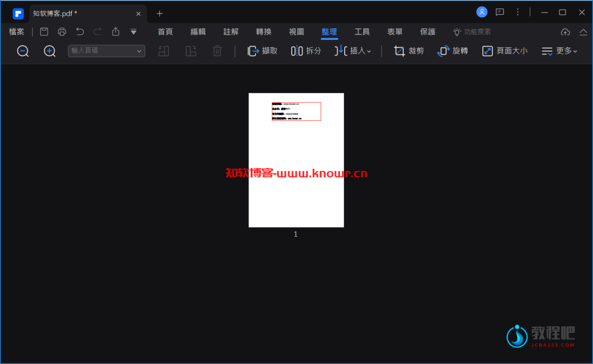The height and width of the screenshot is (364, 593).
Task: Click the 擷取 extract button
Action: (x=263, y=51)
